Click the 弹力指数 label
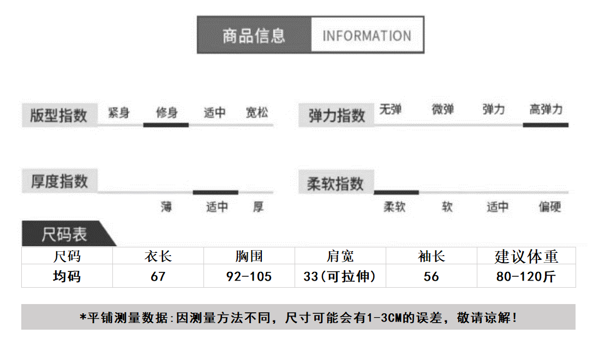The width and height of the screenshot is (593, 364). tap(336, 115)
